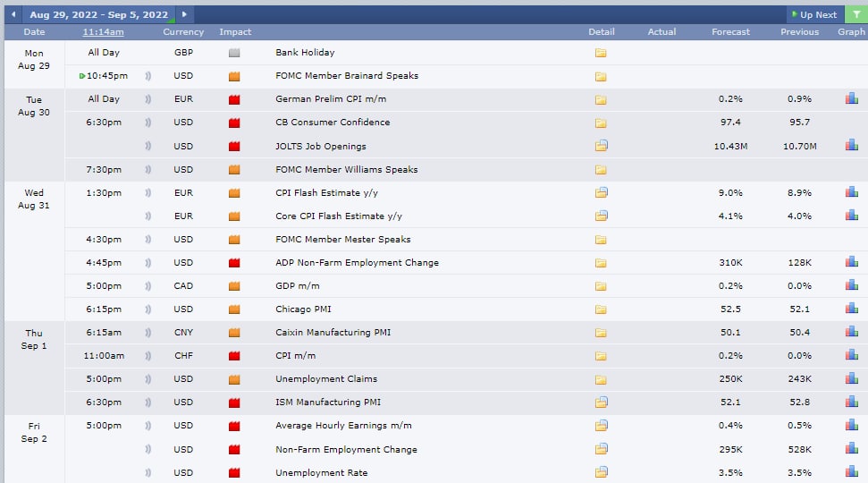The image size is (868, 483).
Task: Click the green filter funnel icon
Action: (x=855, y=14)
